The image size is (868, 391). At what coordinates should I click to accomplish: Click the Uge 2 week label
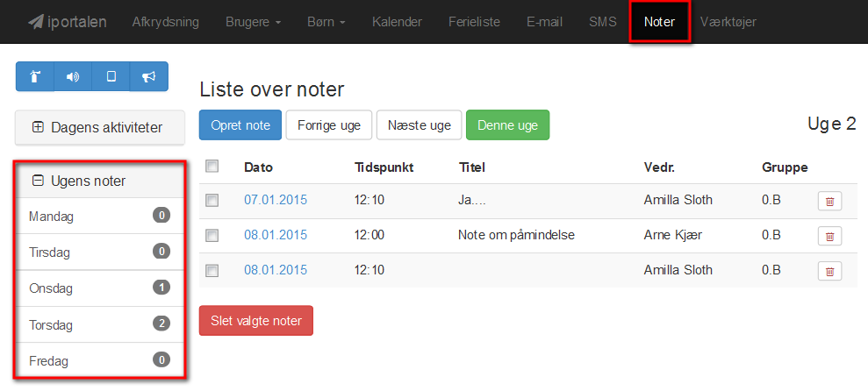coord(832,124)
